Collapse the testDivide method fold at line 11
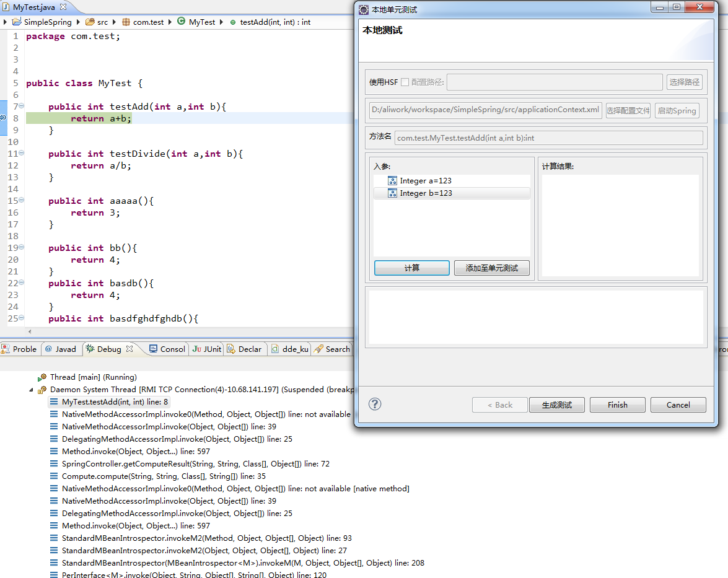Viewport: 728px width, 578px height. pos(22,153)
